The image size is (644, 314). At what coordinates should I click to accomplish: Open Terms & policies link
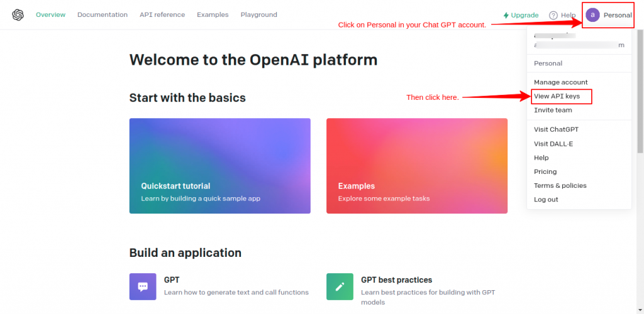click(x=560, y=185)
